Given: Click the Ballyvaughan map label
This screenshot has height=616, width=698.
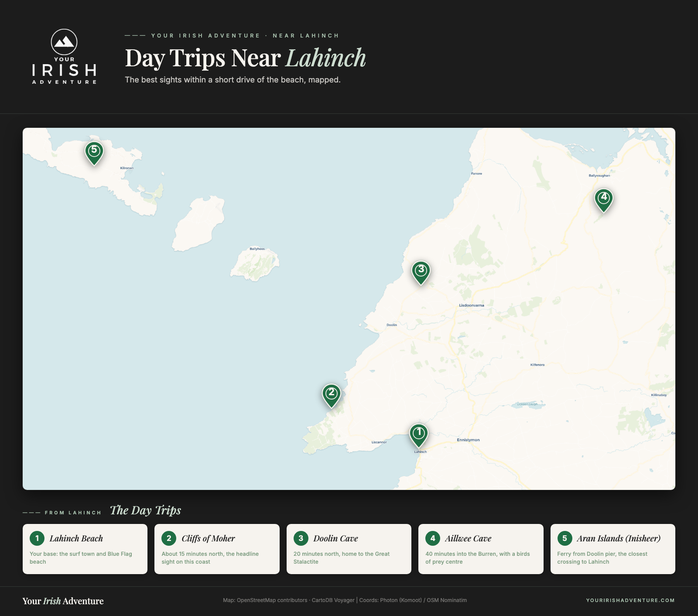Looking at the screenshot, I should (x=599, y=175).
